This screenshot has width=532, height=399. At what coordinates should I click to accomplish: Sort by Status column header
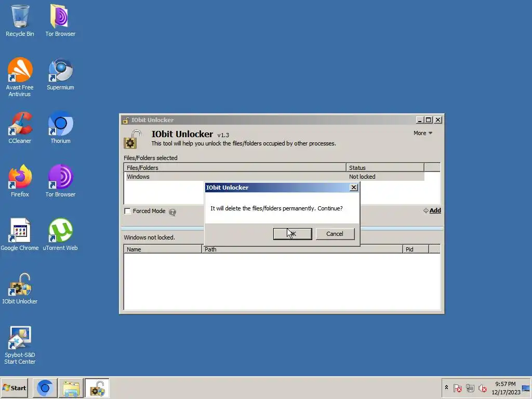tap(385, 168)
